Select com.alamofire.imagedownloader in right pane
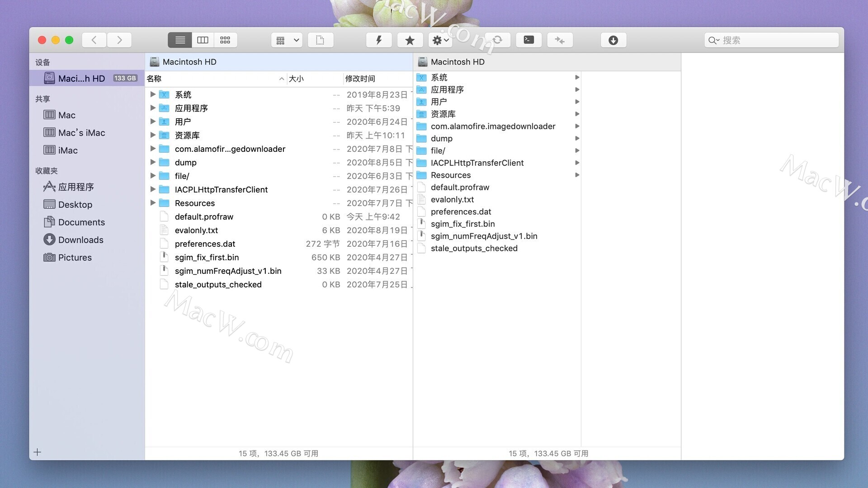This screenshot has height=488, width=868. [497, 127]
